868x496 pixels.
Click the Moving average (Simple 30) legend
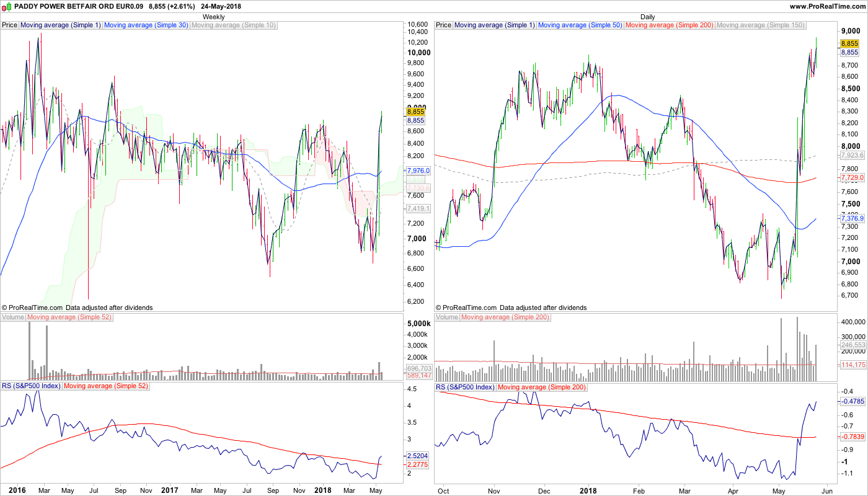146,25
